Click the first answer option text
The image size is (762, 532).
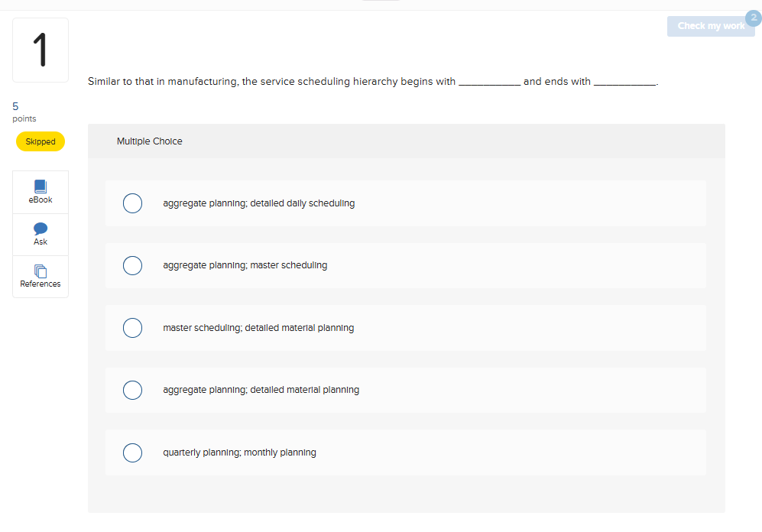point(258,203)
